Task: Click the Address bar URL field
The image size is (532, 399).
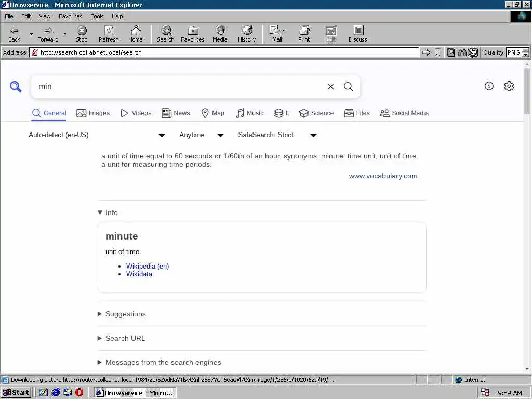Action: tap(224, 52)
